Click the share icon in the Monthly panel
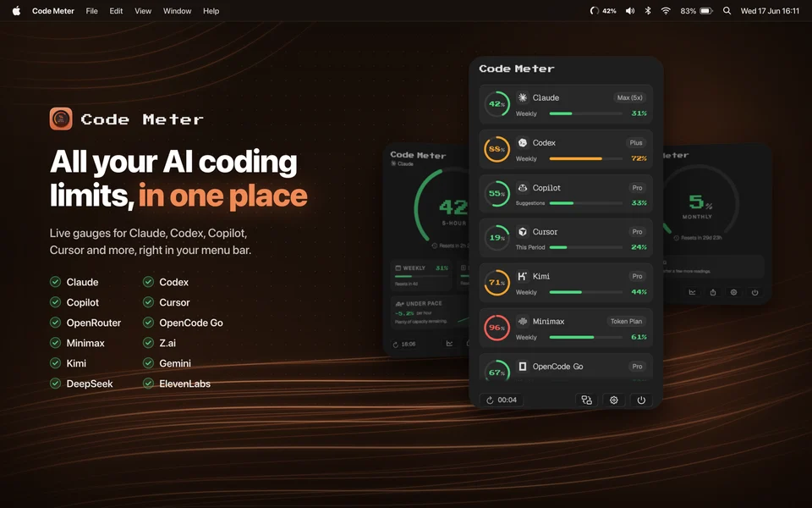Image resolution: width=812 pixels, height=508 pixels. click(x=712, y=292)
